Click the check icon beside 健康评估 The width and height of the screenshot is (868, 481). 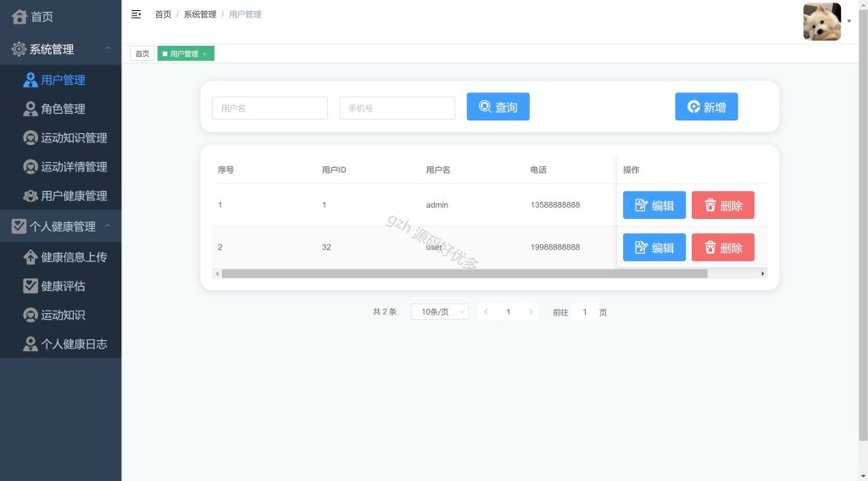click(x=31, y=286)
